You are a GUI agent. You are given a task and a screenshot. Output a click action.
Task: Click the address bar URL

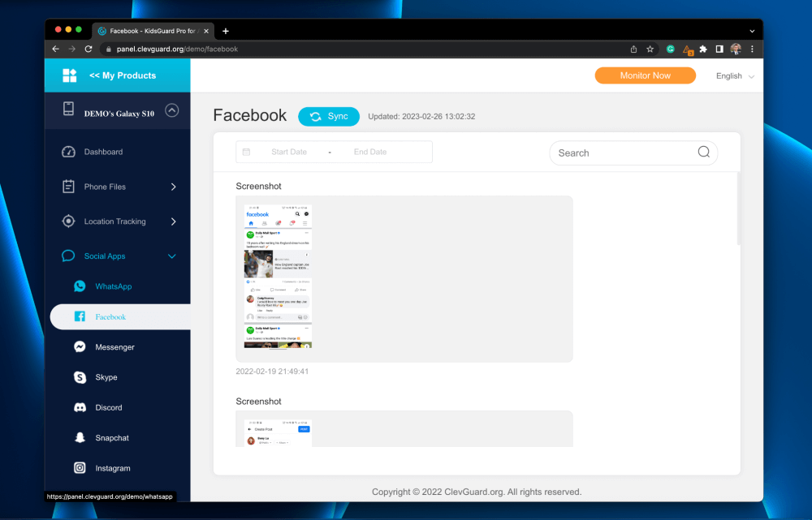point(177,49)
